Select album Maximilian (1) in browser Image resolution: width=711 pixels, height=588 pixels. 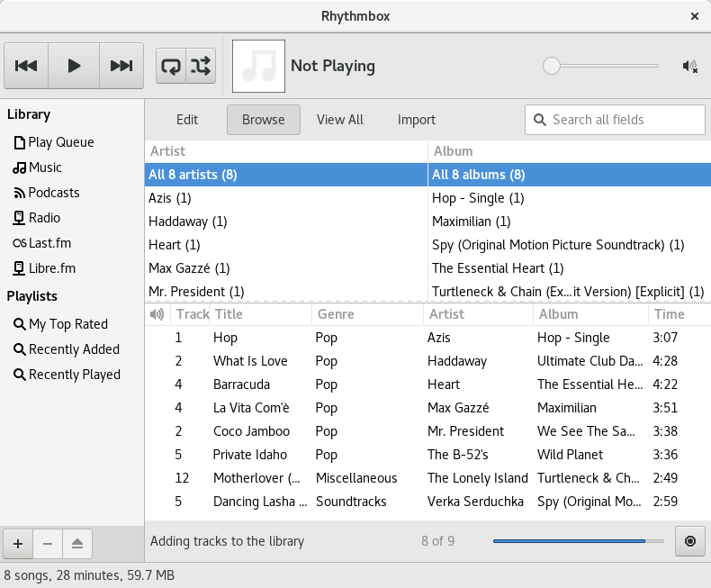[570, 222]
